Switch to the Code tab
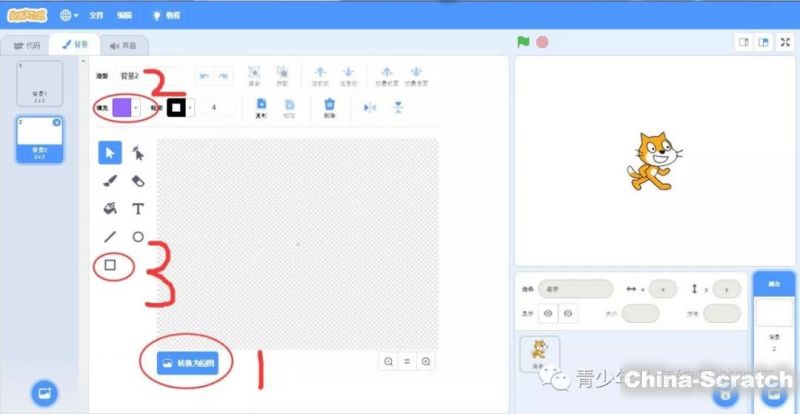The height and width of the screenshot is (414, 800). 26,45
